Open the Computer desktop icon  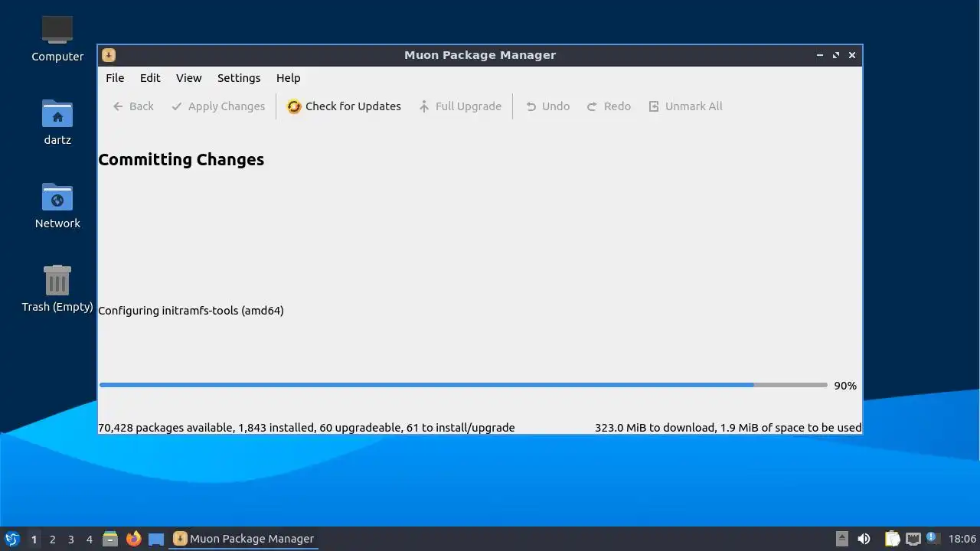(57, 38)
